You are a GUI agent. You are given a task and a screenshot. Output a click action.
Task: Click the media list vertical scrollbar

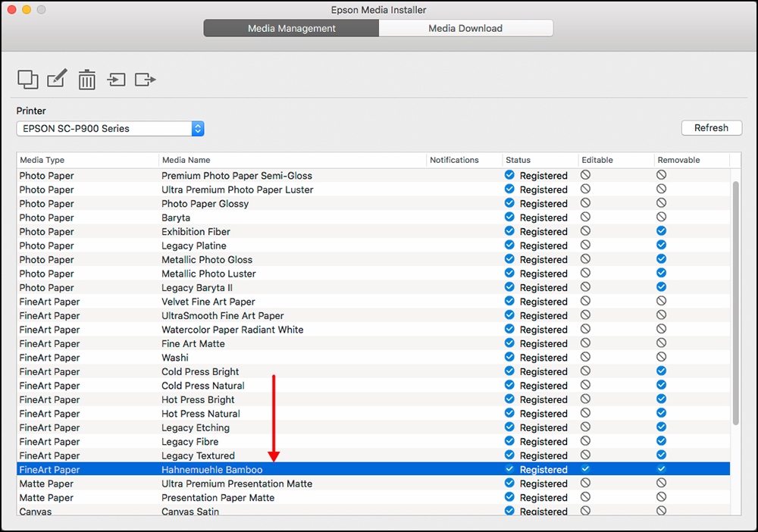click(x=736, y=303)
